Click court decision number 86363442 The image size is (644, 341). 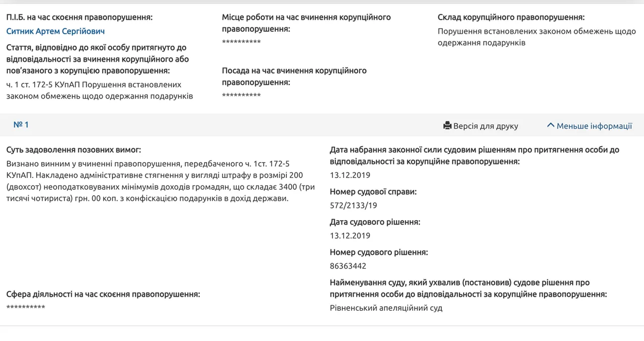tap(348, 266)
